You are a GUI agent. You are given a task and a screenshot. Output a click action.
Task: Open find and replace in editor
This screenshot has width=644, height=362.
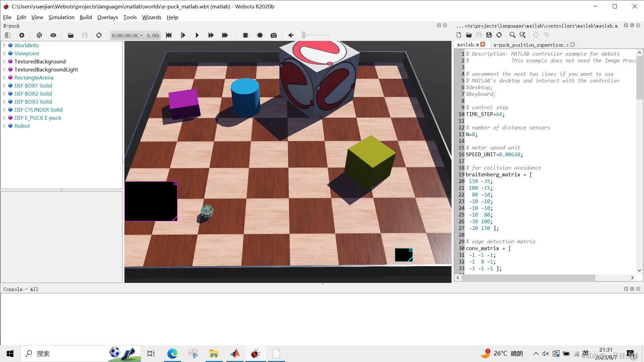tap(523, 35)
